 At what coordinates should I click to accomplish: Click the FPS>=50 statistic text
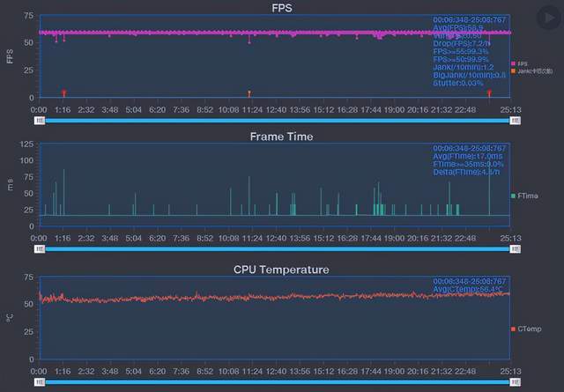(x=461, y=59)
